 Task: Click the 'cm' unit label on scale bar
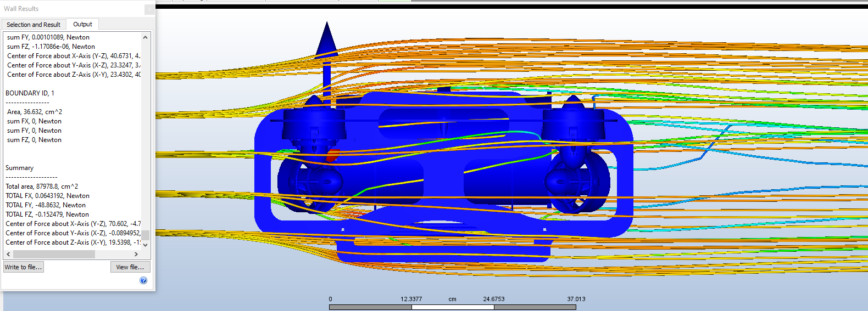(x=452, y=299)
